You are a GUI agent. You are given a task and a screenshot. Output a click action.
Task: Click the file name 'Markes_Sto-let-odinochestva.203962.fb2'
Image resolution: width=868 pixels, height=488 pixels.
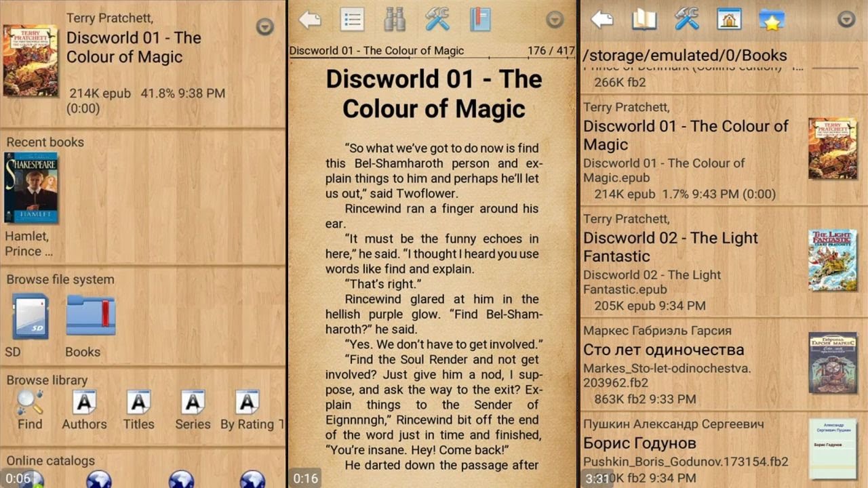pos(667,377)
